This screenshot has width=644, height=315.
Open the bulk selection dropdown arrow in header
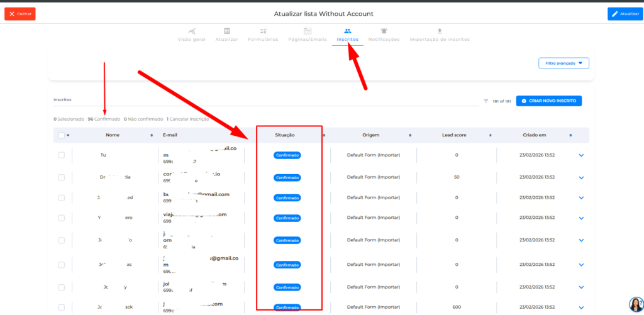click(68, 135)
